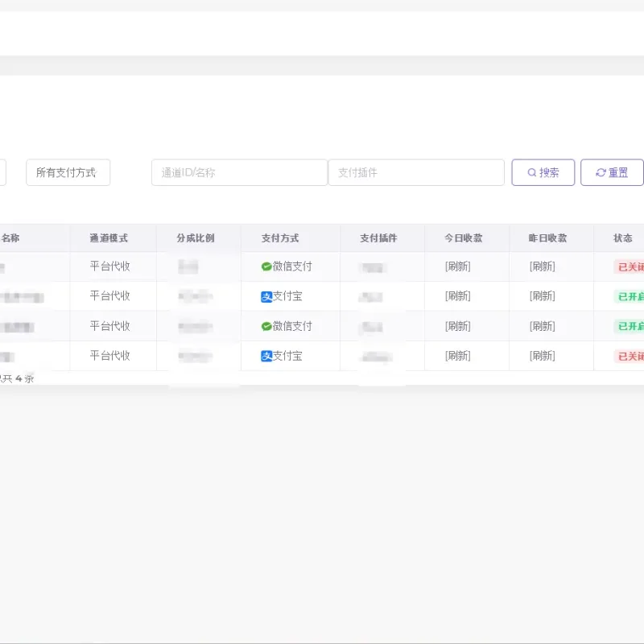
Task: Refresh 今日收款 for the 已开启 支付宝 row
Action: pos(457,296)
